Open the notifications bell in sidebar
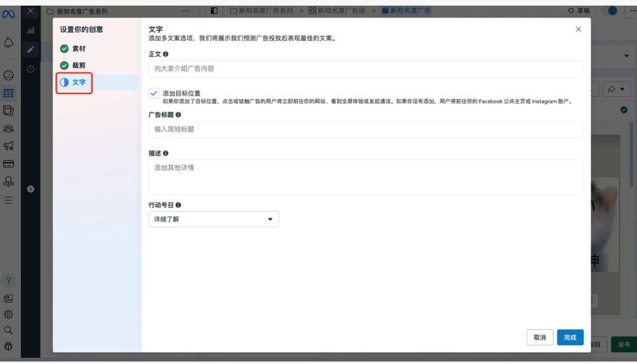 (x=9, y=42)
